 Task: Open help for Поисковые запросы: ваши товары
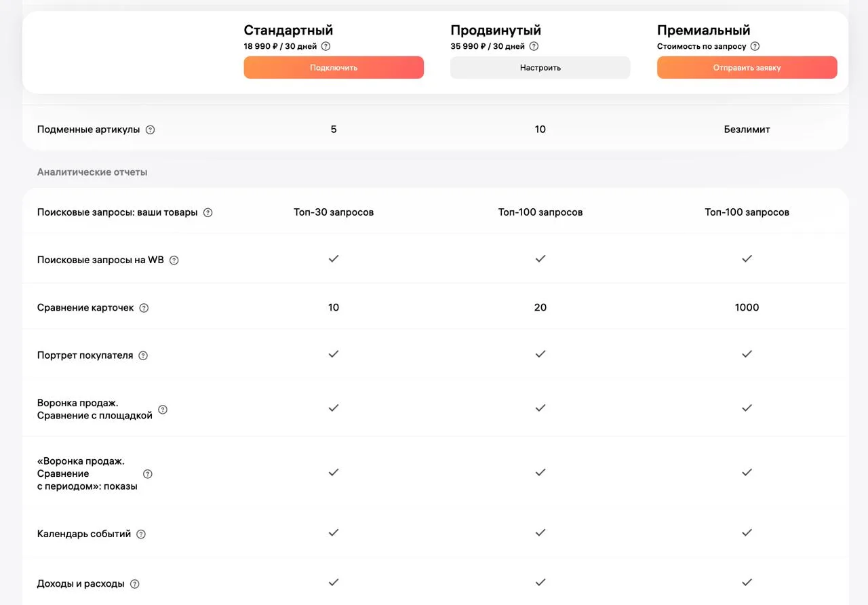[208, 212]
